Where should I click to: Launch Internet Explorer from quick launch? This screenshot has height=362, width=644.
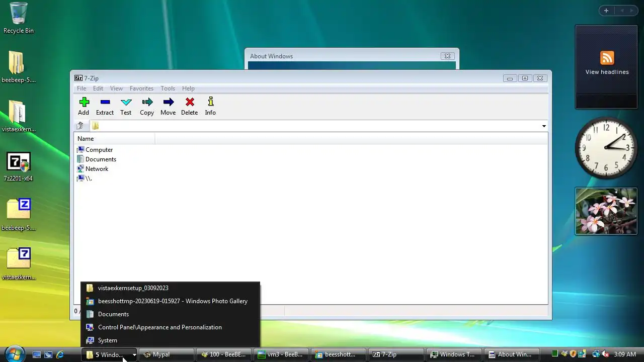point(60,354)
